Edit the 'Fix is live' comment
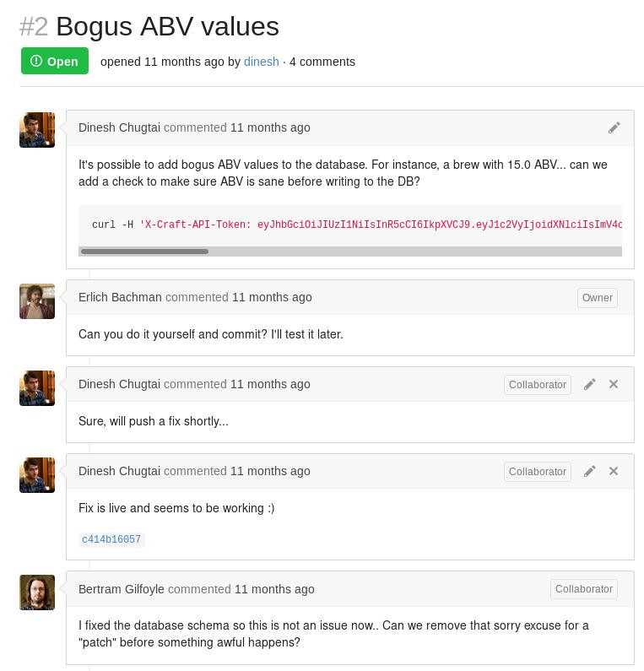The height and width of the screenshot is (671, 644). coord(590,471)
